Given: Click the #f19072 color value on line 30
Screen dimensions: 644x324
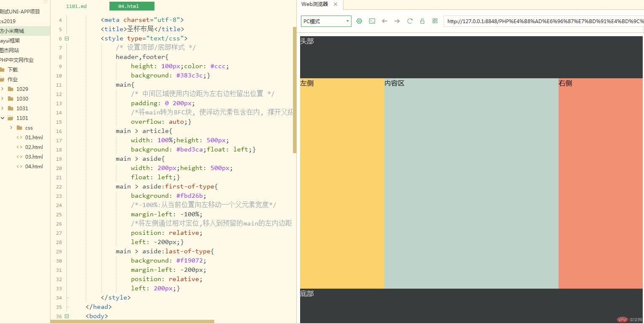Looking at the screenshot, I should click(x=189, y=261).
